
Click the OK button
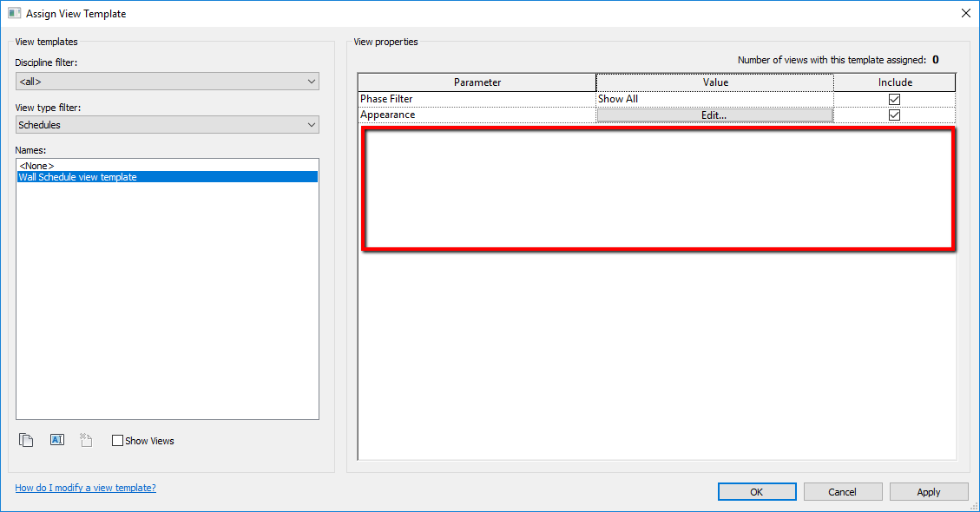click(x=756, y=491)
